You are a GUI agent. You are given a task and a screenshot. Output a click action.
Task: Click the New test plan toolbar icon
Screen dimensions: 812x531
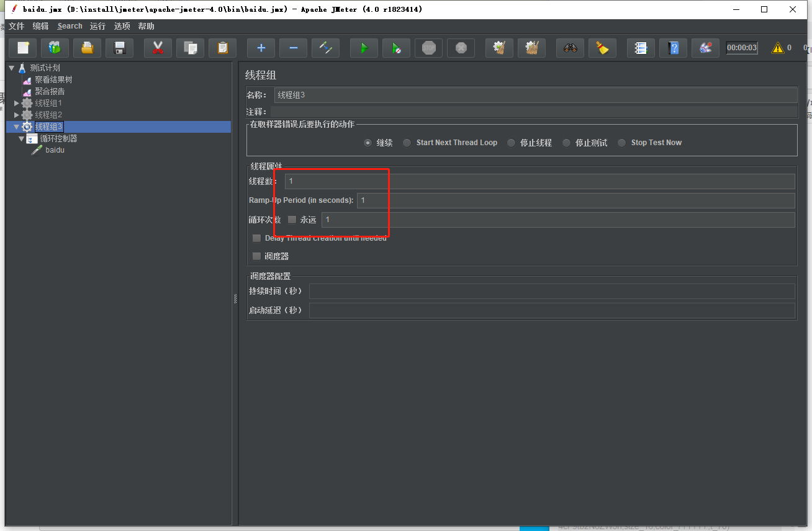(x=23, y=48)
